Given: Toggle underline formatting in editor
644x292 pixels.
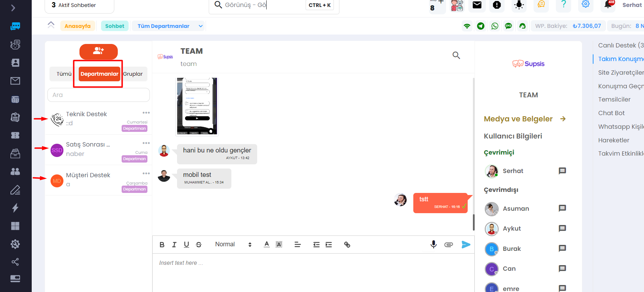Looking at the screenshot, I should (186, 245).
